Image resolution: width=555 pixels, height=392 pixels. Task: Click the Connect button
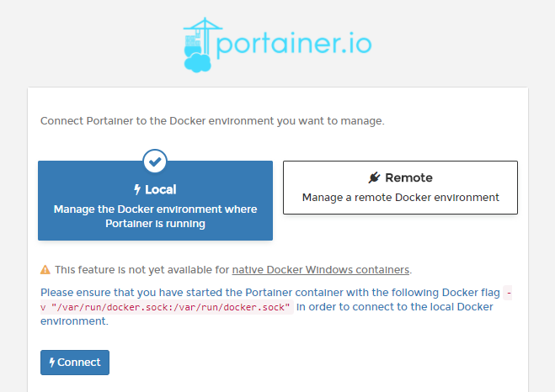(75, 363)
